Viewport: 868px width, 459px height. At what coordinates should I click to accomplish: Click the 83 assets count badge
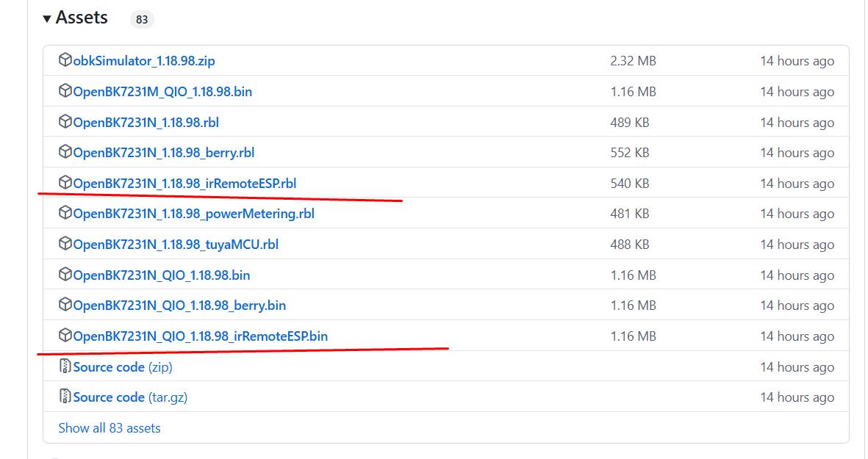click(142, 19)
